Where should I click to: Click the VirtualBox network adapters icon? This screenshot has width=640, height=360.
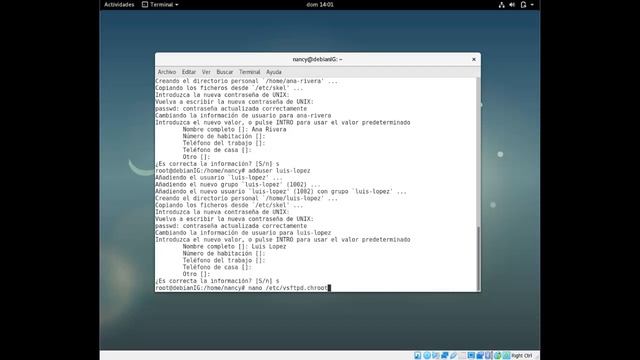[x=444, y=356]
